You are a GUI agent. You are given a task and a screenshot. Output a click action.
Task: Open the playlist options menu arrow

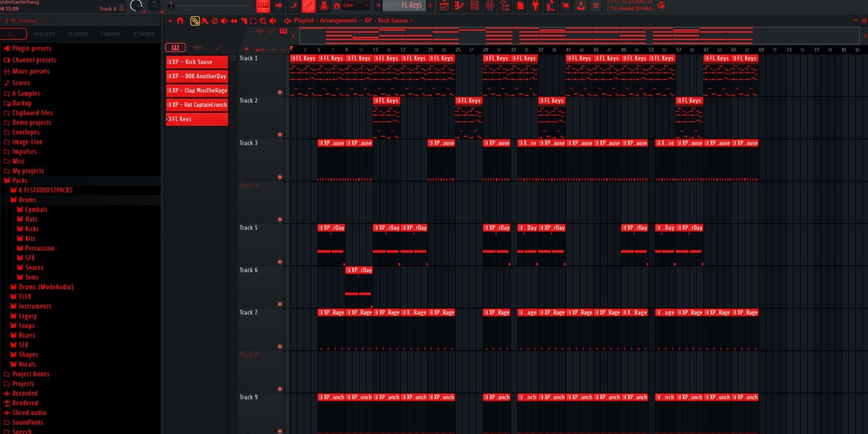(x=170, y=21)
